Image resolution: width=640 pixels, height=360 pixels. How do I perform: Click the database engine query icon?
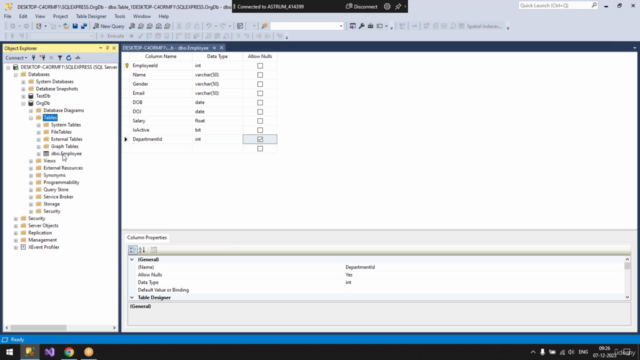132,26
